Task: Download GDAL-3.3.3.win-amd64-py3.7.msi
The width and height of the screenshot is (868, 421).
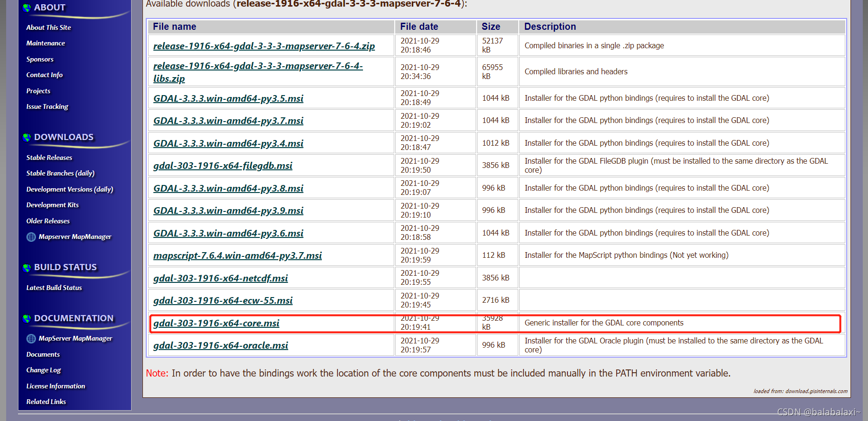Action: pos(228,121)
